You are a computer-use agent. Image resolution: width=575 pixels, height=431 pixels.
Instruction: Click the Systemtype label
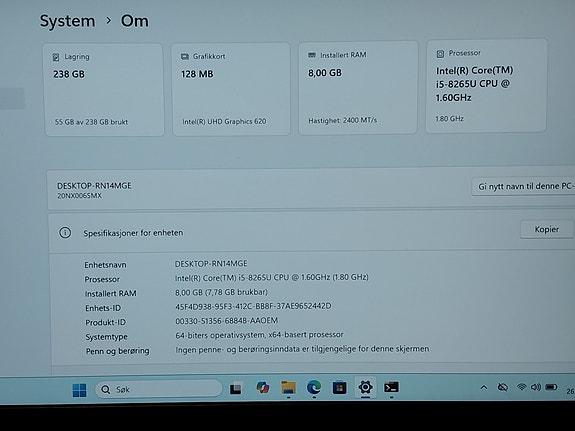(x=106, y=337)
